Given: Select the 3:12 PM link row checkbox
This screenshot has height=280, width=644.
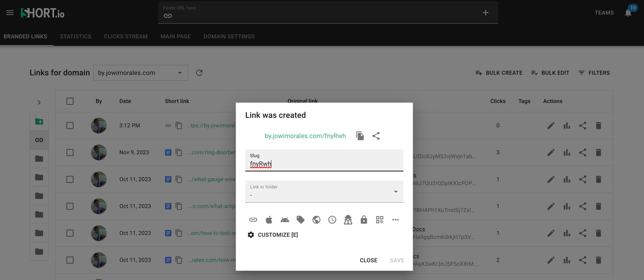Looking at the screenshot, I should 70,126.
